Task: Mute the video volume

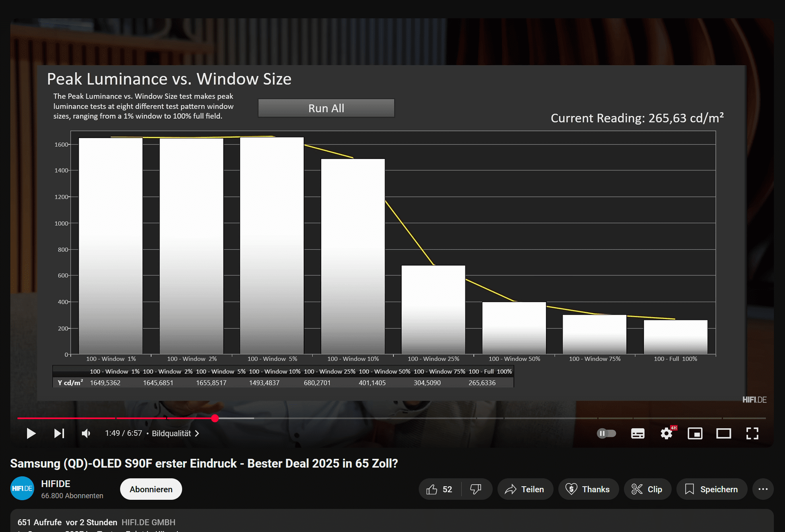Action: (x=86, y=433)
